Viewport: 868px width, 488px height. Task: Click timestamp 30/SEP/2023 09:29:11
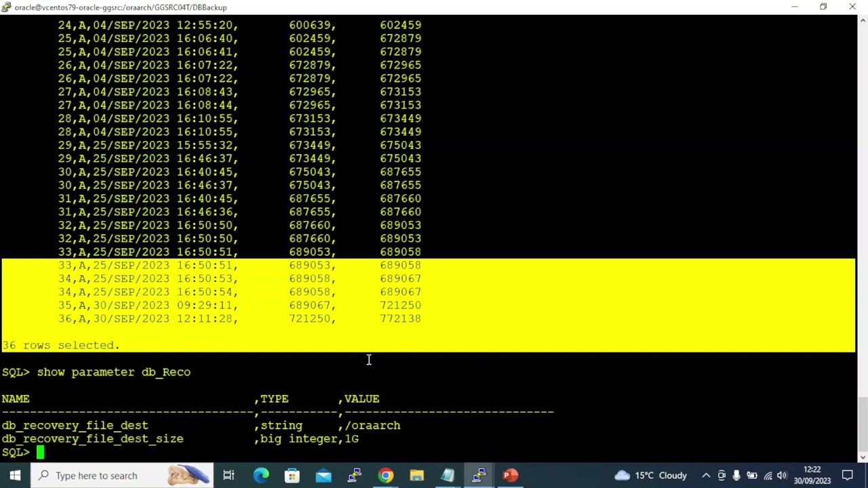click(162, 305)
